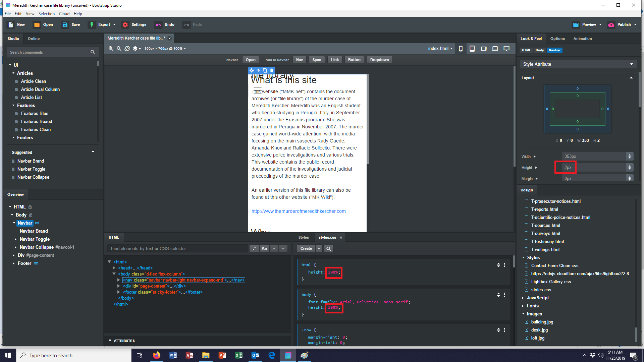Select tablet portrait preview size
The image size is (644, 362).
pos(472,49)
